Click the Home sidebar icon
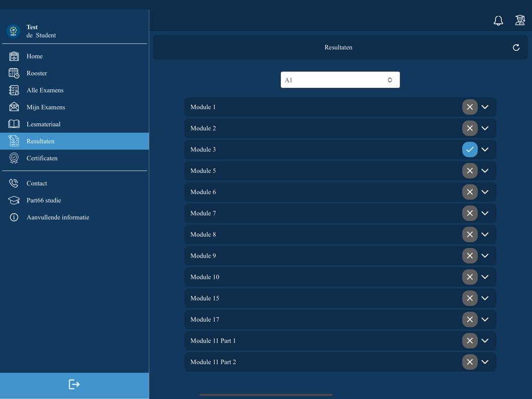532x399 pixels. tap(14, 56)
